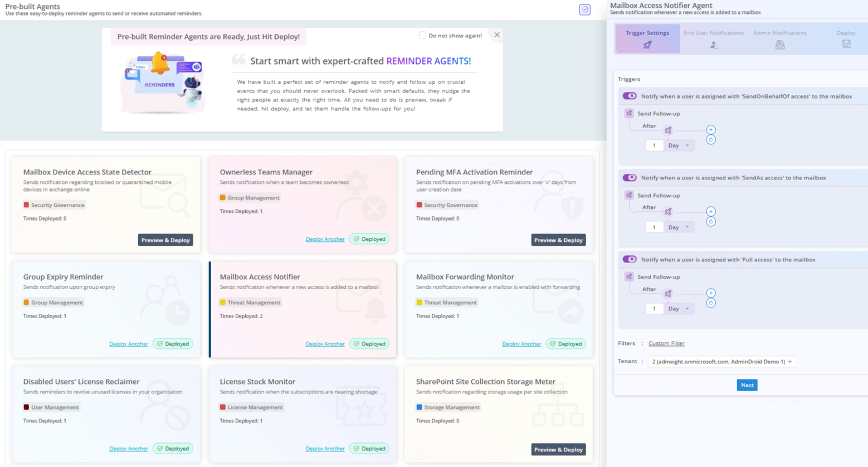The width and height of the screenshot is (868, 467).
Task: Click Next in the trigger settings panel
Action: coord(747,385)
